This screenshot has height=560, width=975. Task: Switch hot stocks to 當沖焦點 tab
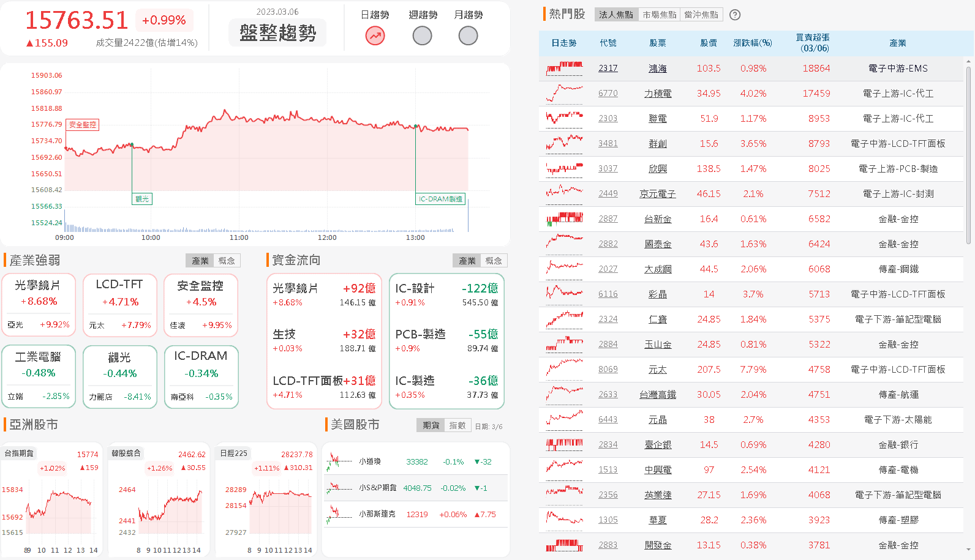tap(701, 15)
